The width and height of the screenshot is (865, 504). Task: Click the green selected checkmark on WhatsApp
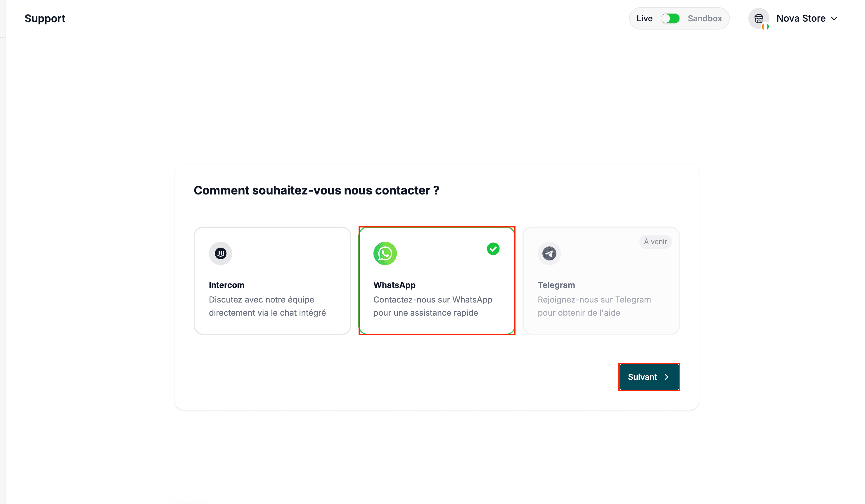click(493, 249)
